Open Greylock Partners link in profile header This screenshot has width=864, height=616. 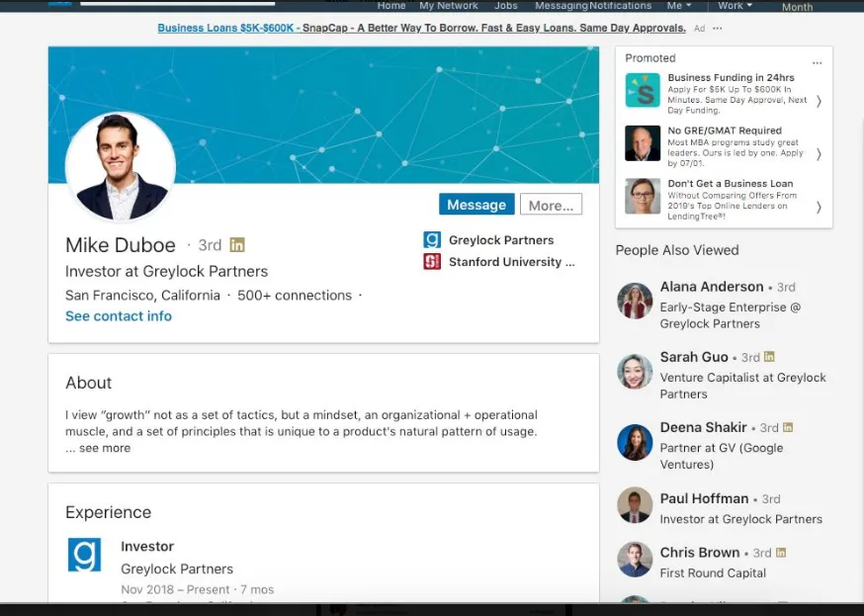tap(501, 240)
